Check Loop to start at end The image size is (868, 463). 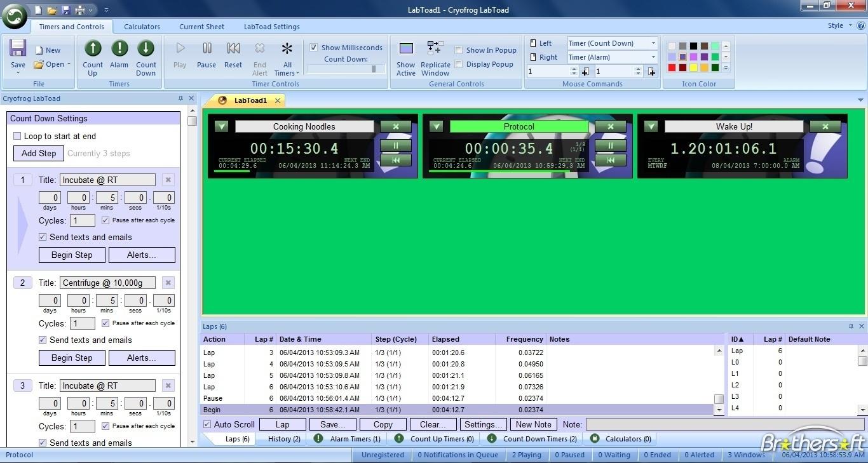coord(17,136)
